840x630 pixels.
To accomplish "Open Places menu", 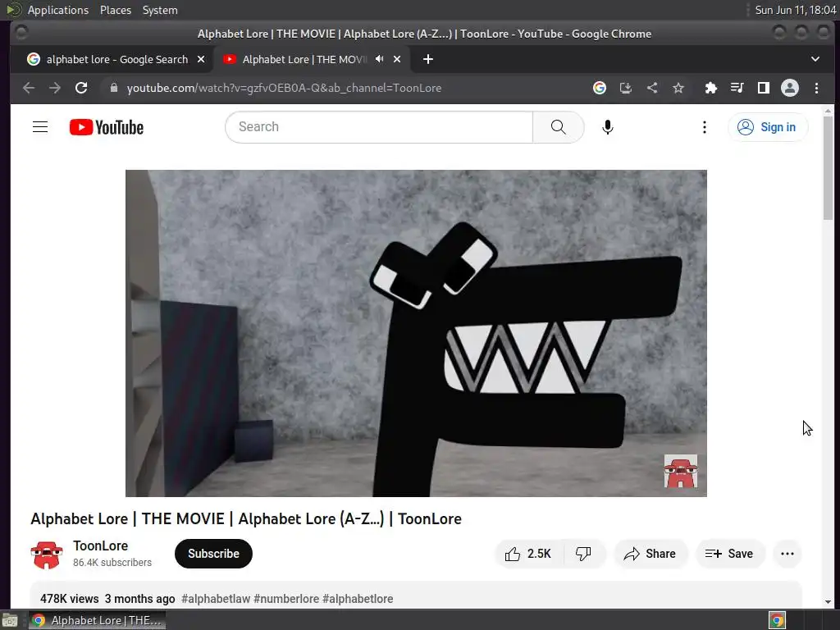I will click(115, 10).
